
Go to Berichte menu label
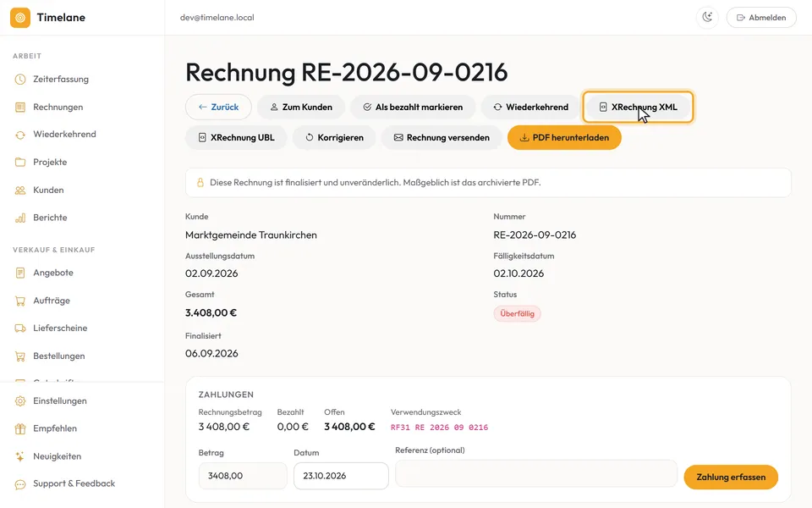50,218
